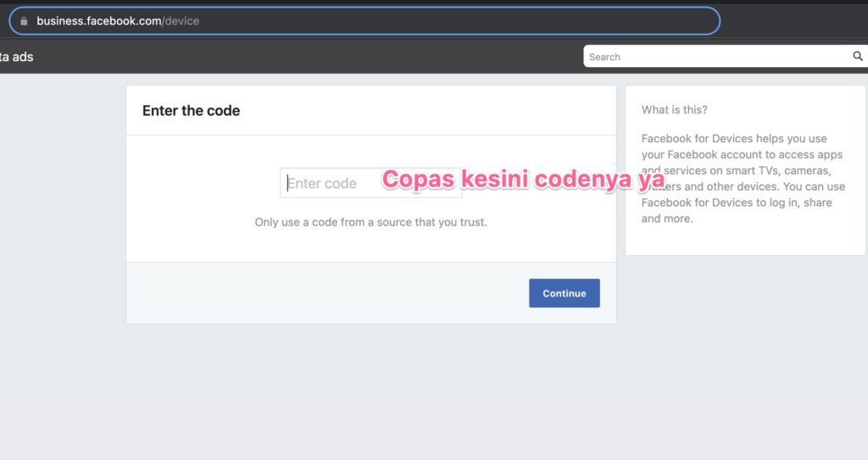Click the magnifying glass search icon

coord(857,57)
